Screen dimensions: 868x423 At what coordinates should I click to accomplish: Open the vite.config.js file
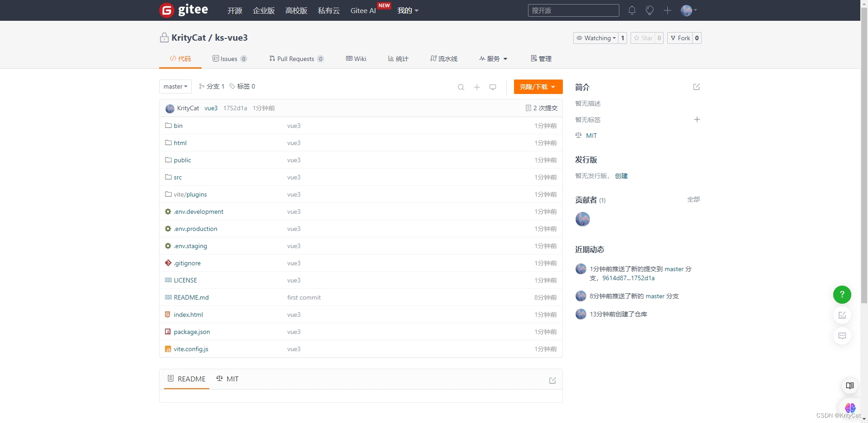[191, 349]
